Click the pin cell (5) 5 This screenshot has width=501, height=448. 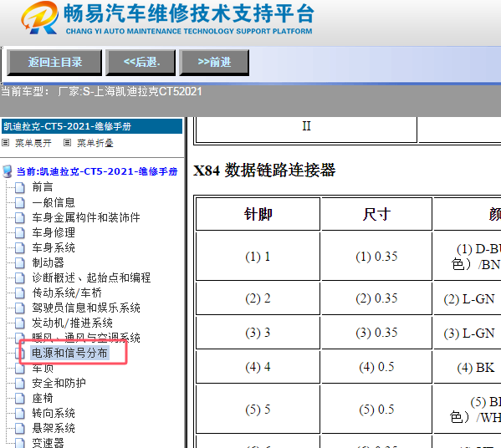pyautogui.click(x=258, y=410)
